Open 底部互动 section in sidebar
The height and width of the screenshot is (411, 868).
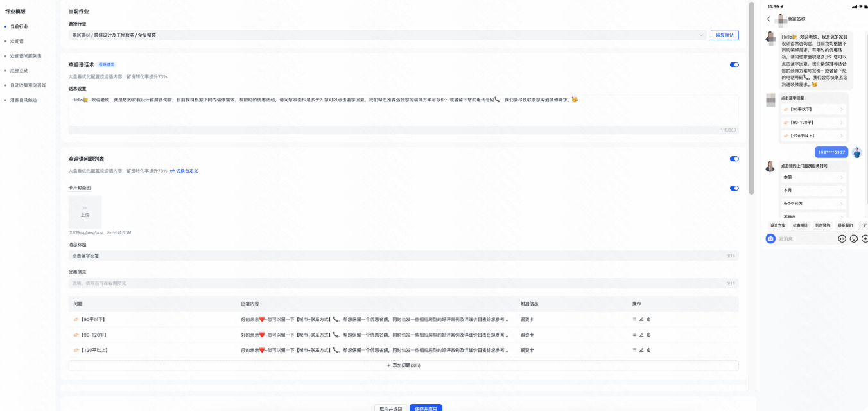point(19,71)
